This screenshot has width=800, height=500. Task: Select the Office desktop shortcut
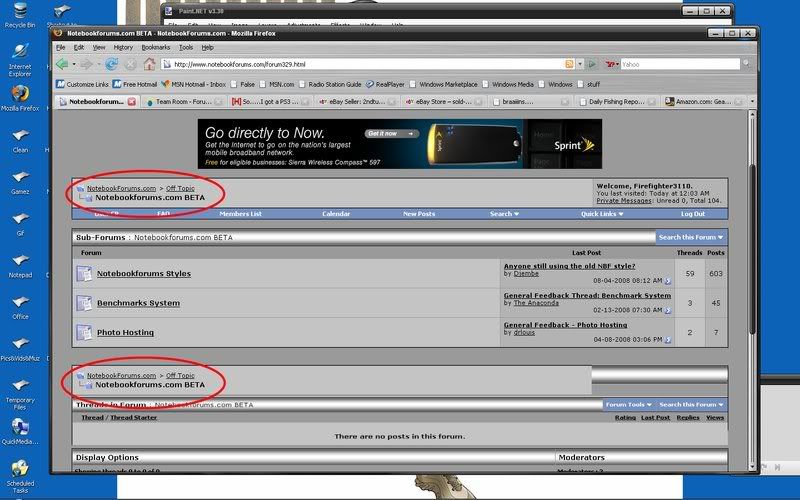click(x=20, y=308)
